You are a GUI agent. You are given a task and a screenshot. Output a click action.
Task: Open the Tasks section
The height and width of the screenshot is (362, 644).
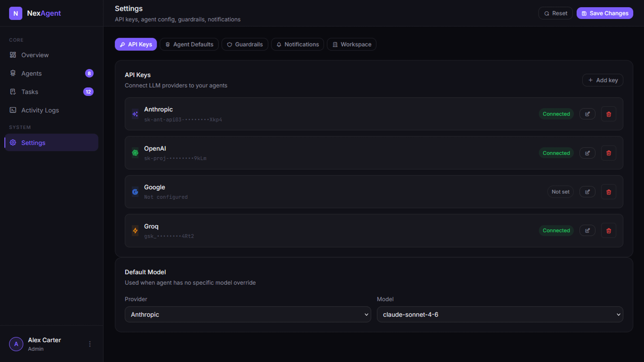51,92
